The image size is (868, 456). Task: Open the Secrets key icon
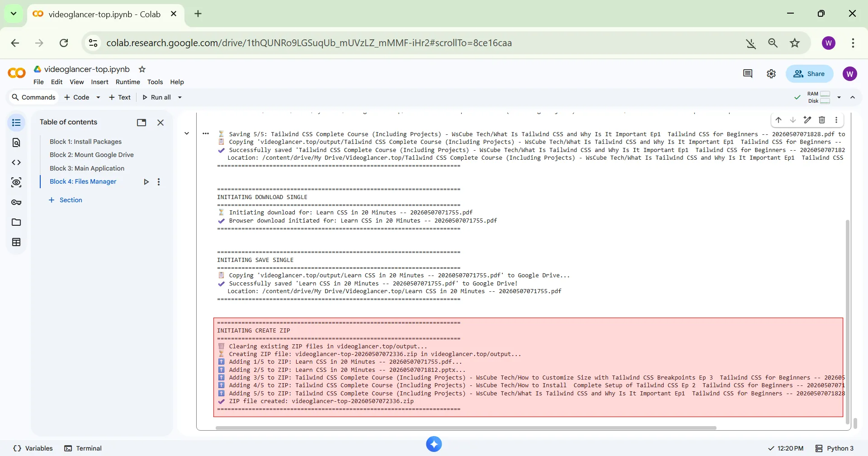tap(16, 202)
